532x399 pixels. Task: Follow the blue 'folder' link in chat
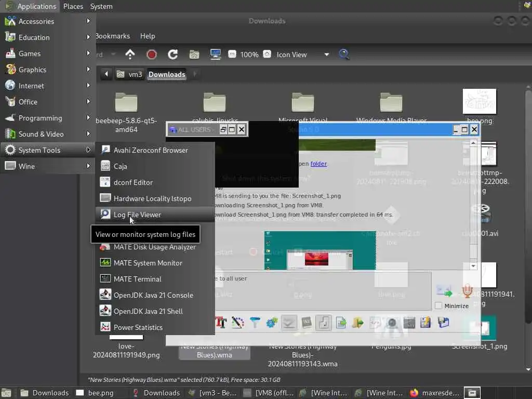(x=318, y=164)
